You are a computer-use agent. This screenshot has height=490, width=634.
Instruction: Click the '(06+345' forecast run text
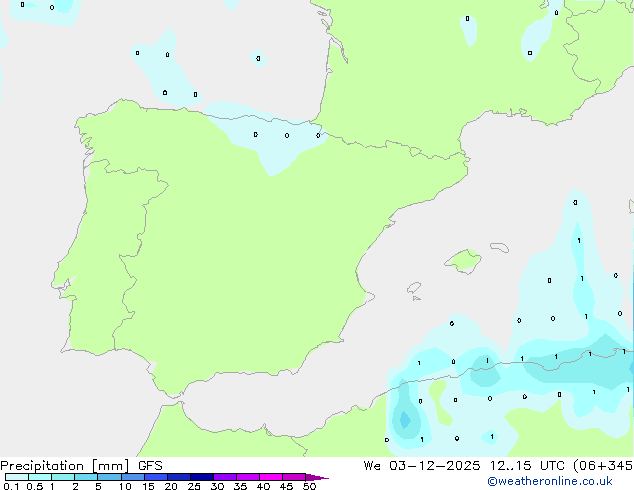tap(603, 466)
